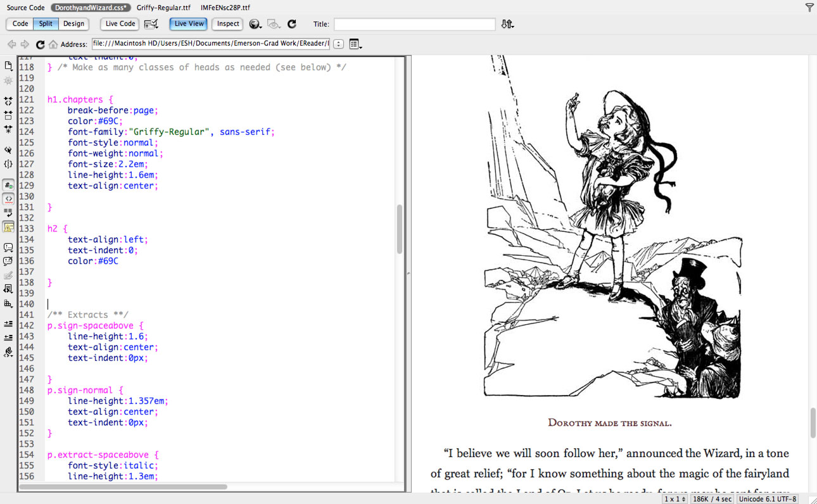Click 'line-height:1.357em;' on line 149
The image size is (817, 504).
tap(118, 401)
